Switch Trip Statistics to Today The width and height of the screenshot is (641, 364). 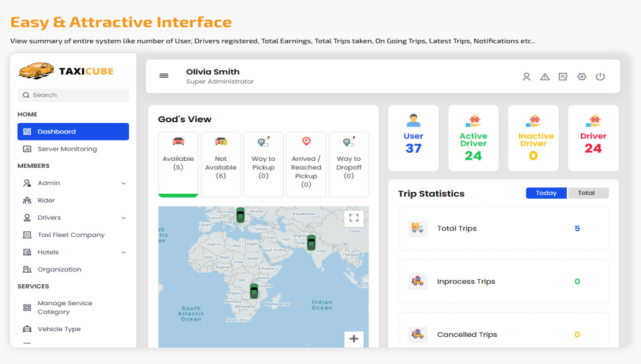click(x=546, y=193)
